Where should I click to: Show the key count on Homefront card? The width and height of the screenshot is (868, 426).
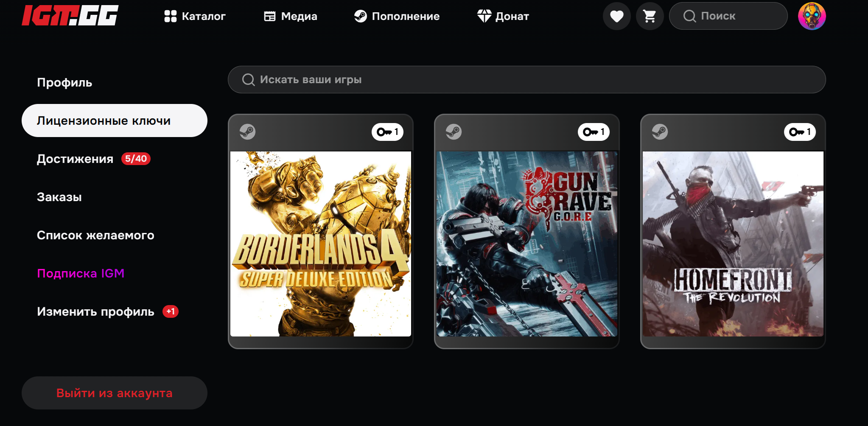tap(800, 132)
